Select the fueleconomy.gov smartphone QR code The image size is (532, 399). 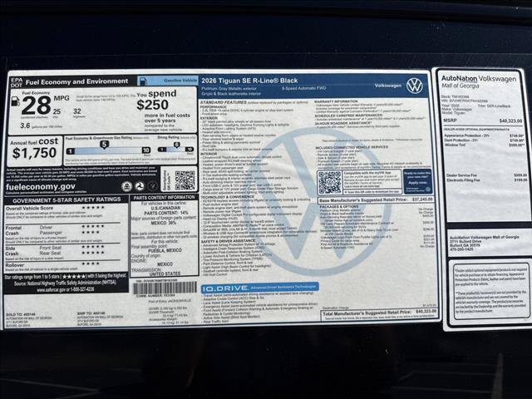tap(185, 180)
